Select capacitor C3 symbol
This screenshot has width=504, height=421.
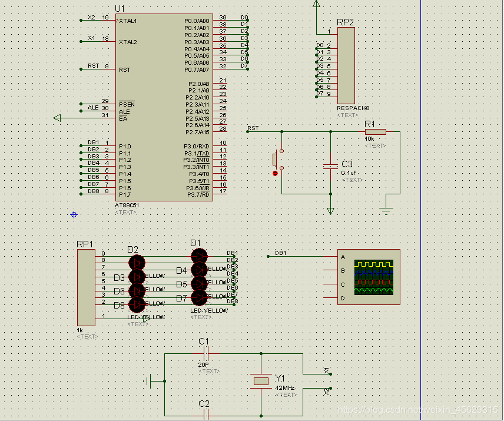click(x=330, y=167)
